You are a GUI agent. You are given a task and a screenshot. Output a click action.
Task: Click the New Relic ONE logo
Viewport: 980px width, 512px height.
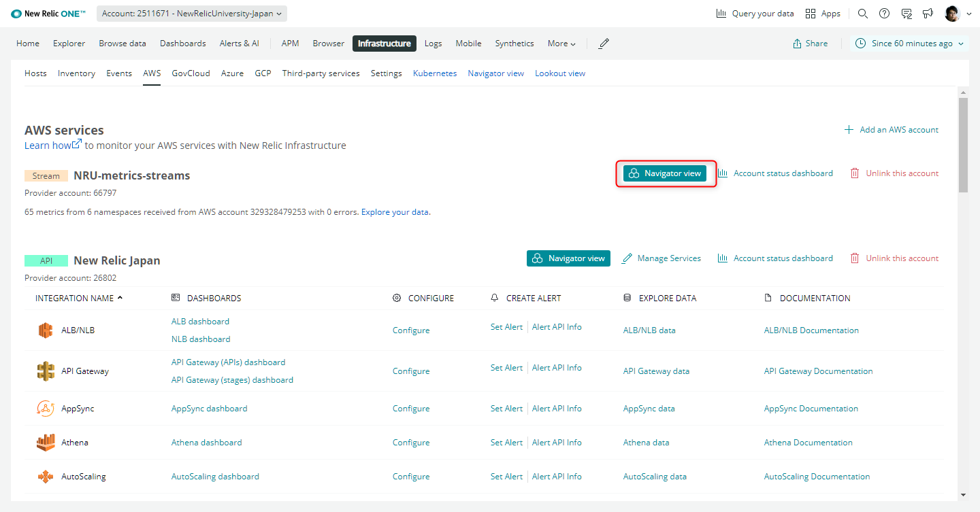(x=48, y=14)
